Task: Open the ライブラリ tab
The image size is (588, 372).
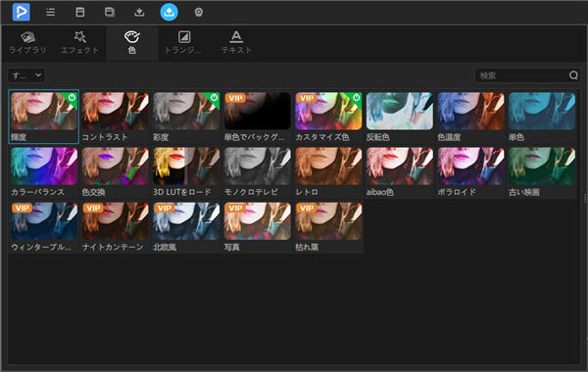Action: pyautogui.click(x=27, y=42)
